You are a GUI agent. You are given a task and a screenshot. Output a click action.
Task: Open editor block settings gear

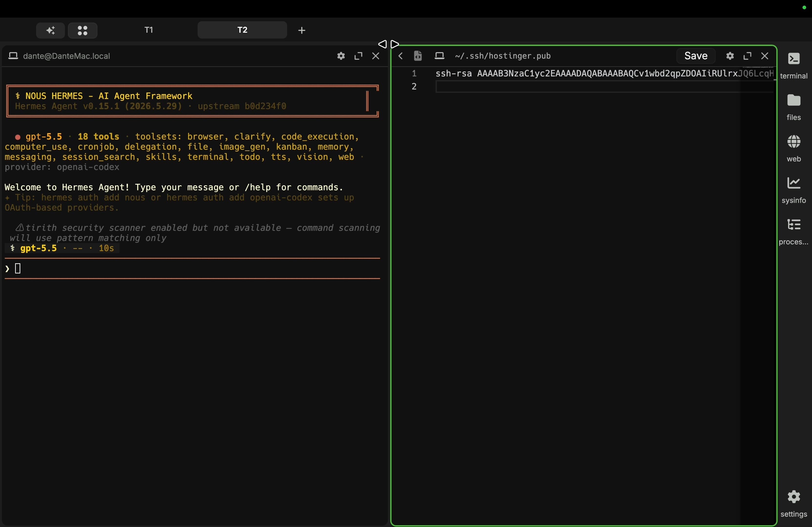click(x=730, y=56)
